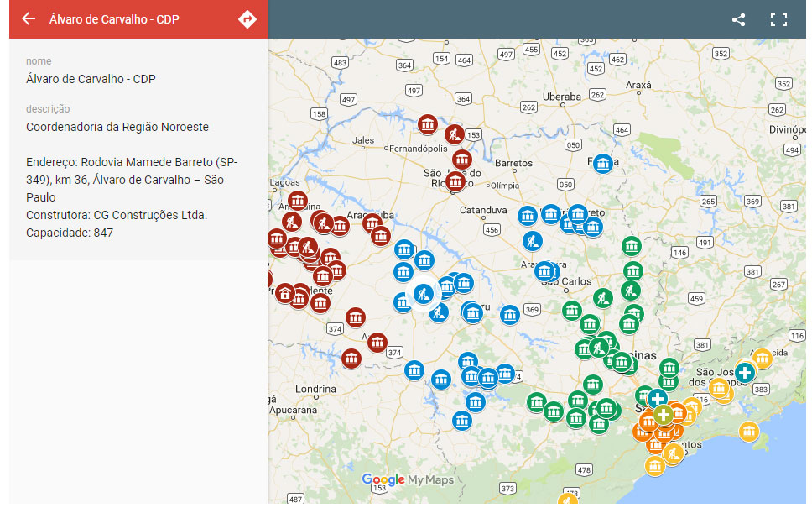812x508 pixels.
Task: Click the highlighted white-ringed construction worker marker
Action: [x=423, y=295]
